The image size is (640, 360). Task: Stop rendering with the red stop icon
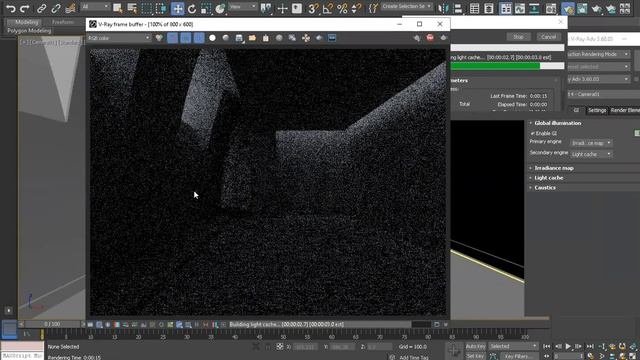coord(430,38)
